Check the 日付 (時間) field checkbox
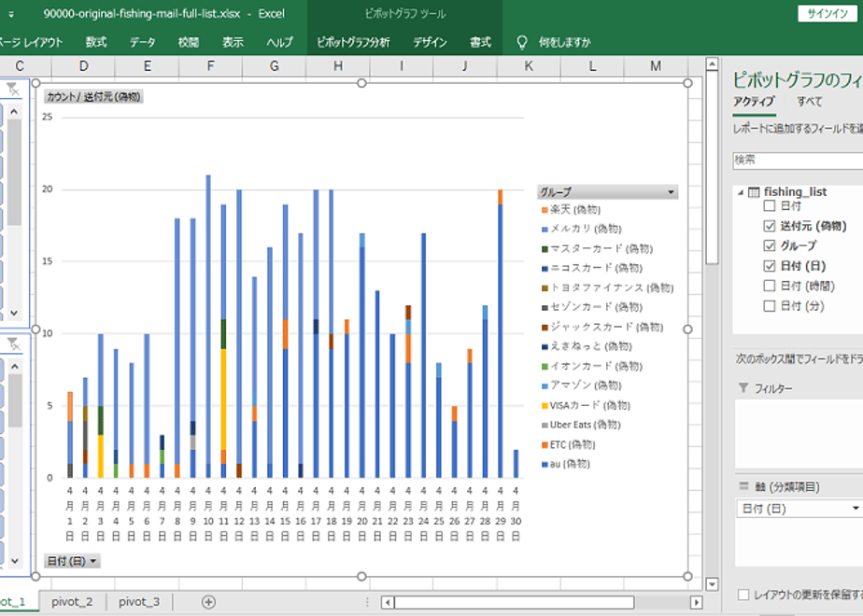Viewport: 863px width, 616px height. click(x=770, y=286)
